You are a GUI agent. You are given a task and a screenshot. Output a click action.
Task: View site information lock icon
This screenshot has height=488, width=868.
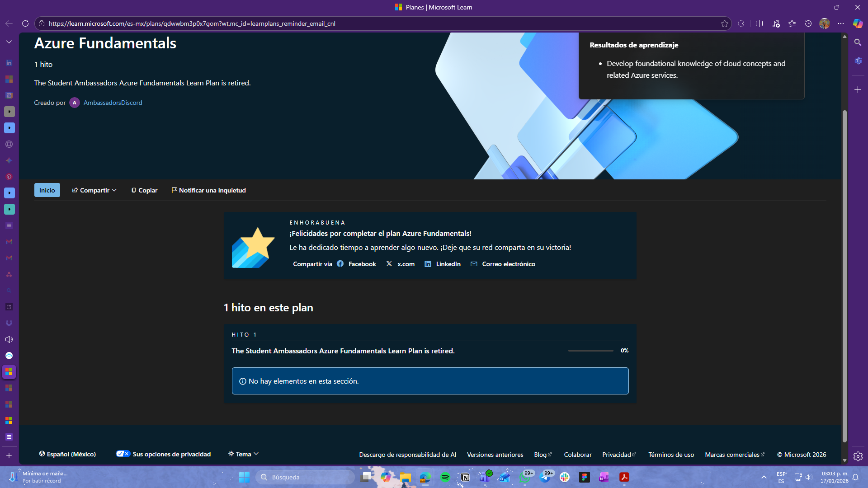click(42, 23)
